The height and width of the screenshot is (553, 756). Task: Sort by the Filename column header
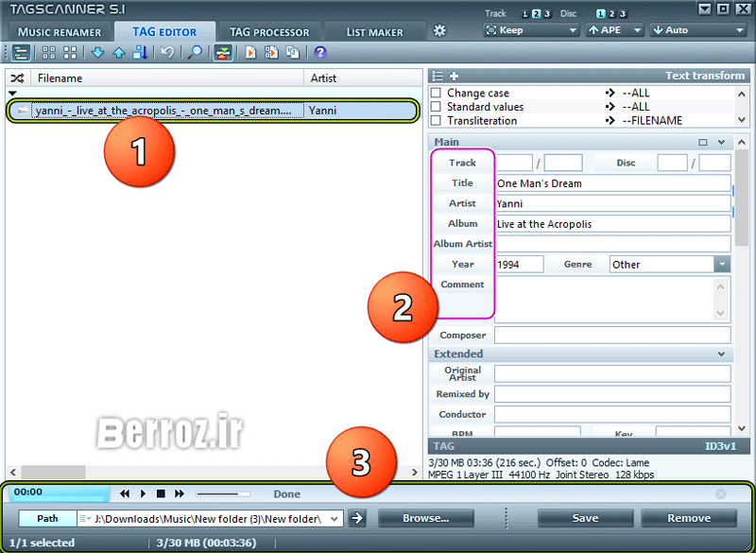pyautogui.click(x=168, y=78)
